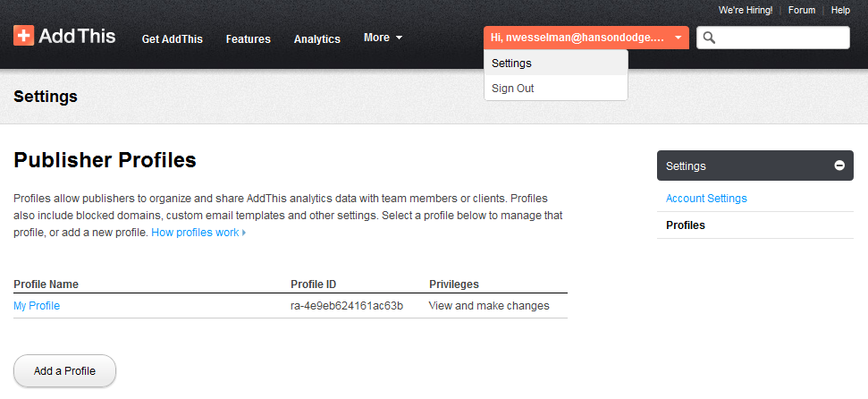The width and height of the screenshot is (868, 399).
Task: Collapse Settings panel with minus icon
Action: pyautogui.click(x=839, y=166)
